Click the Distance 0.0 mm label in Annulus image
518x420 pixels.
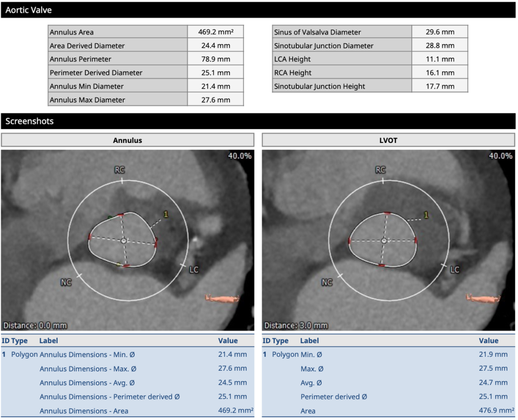[x=35, y=326]
